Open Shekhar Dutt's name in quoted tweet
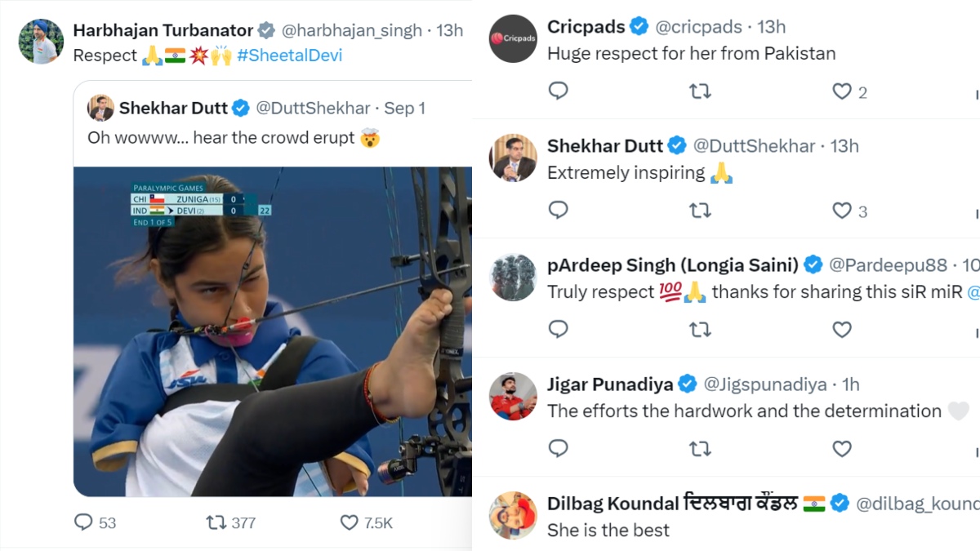 tap(173, 108)
